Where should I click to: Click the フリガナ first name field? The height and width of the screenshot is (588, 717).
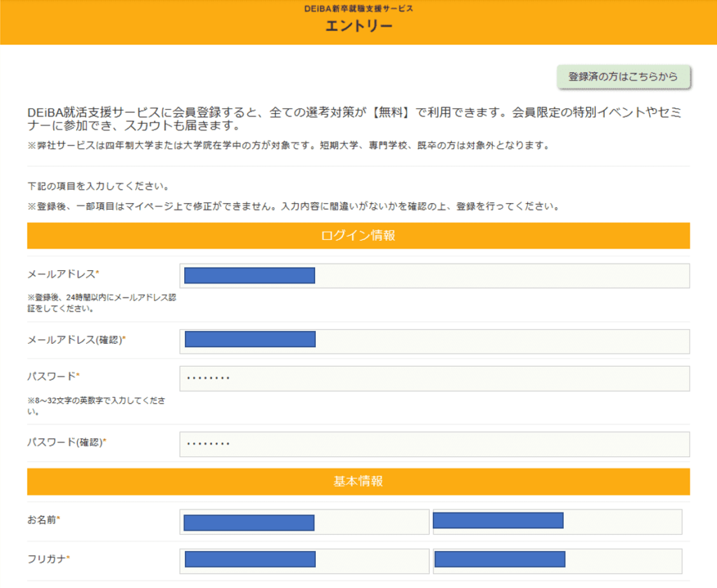pos(557,561)
